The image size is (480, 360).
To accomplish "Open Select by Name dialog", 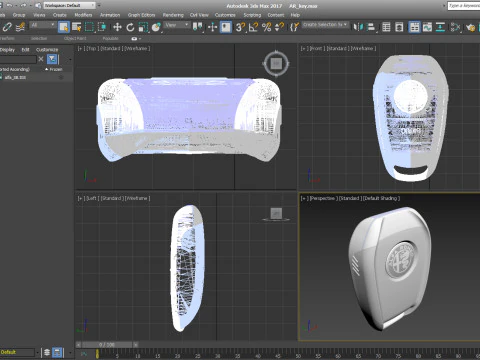I will click(x=77, y=27).
